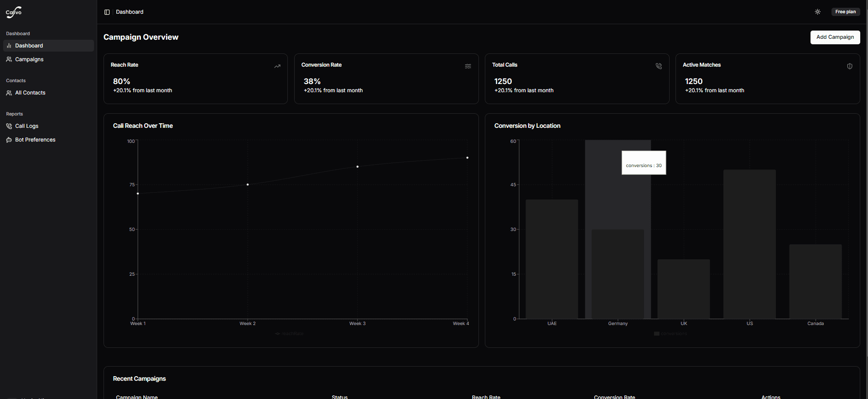
Task: Toggle the sidebar panel icon
Action: click(x=107, y=12)
